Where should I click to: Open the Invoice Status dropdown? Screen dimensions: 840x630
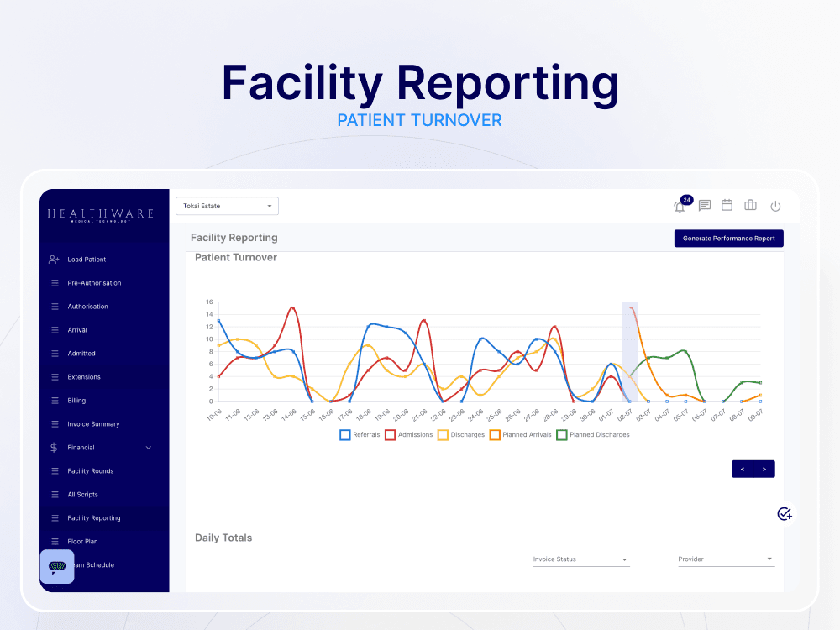pos(580,559)
